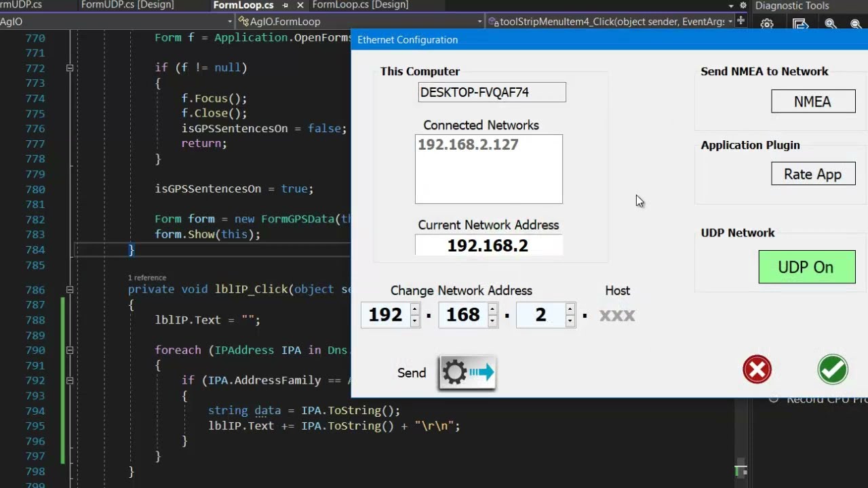
Task: Click 'f.Focus();' on line 774
Action: [x=214, y=98]
